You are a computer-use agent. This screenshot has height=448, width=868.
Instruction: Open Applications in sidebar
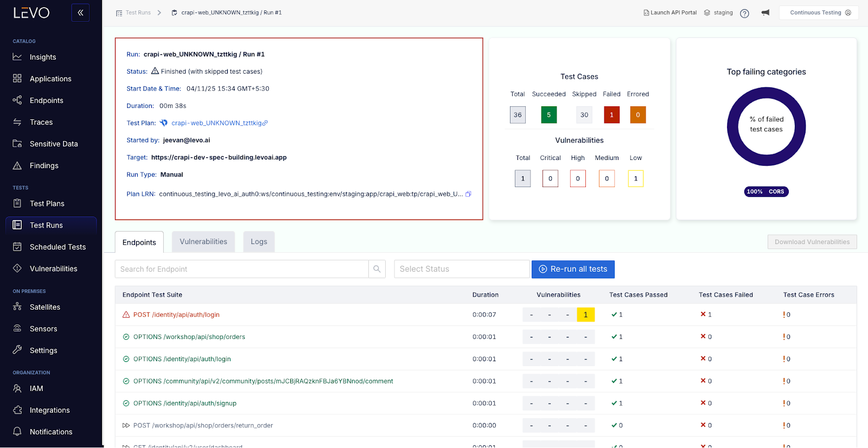[x=50, y=79]
